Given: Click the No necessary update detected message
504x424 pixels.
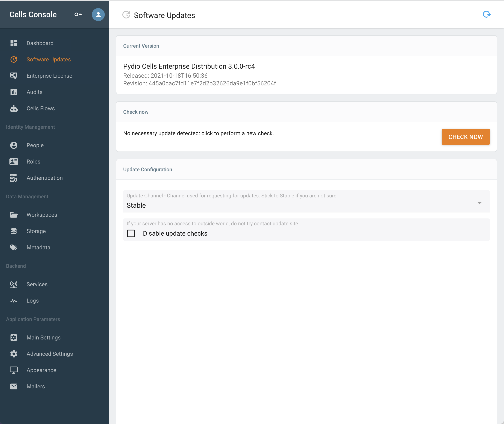Looking at the screenshot, I should click(199, 133).
